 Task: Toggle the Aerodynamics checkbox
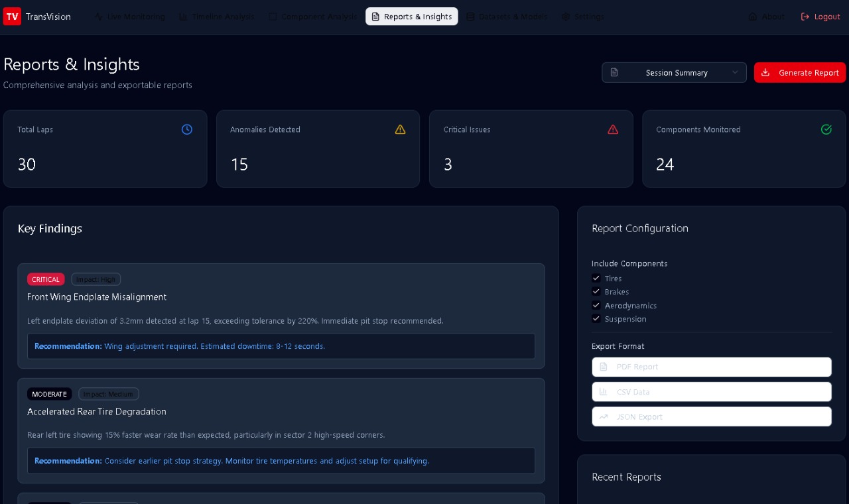(x=596, y=305)
